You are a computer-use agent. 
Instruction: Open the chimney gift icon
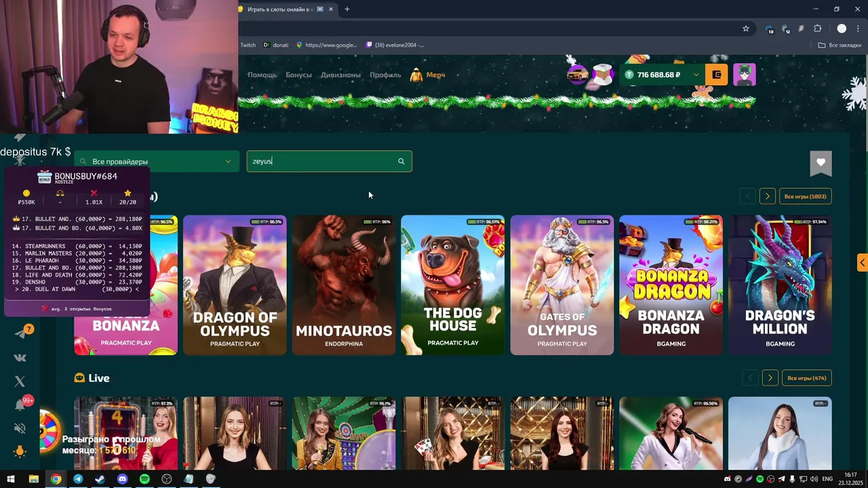click(x=602, y=75)
